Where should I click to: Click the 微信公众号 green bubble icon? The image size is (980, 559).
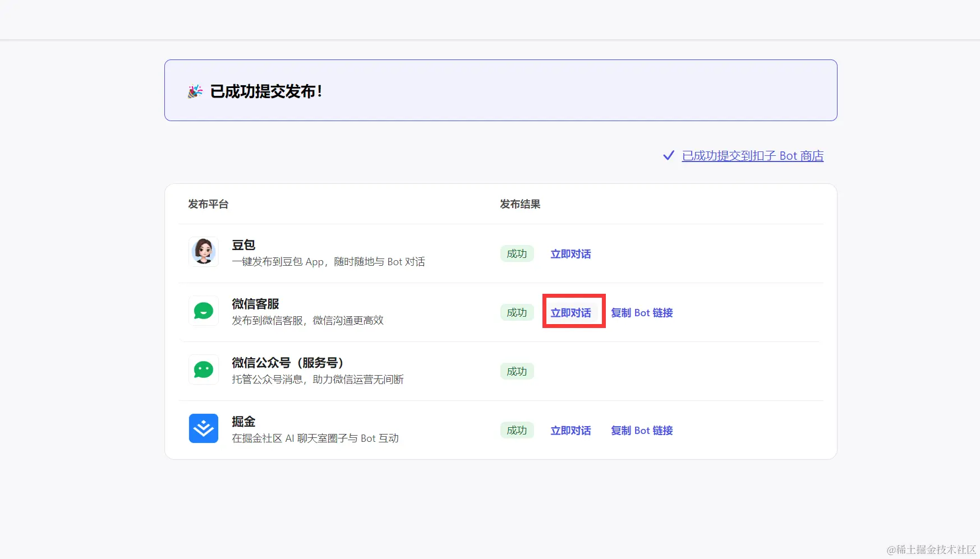coord(204,369)
